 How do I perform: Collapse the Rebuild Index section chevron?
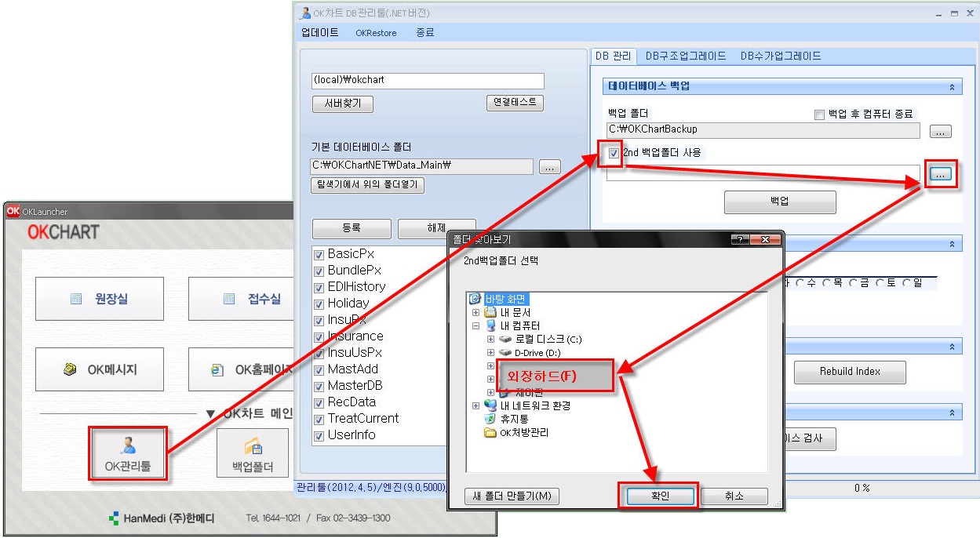pyautogui.click(x=953, y=347)
